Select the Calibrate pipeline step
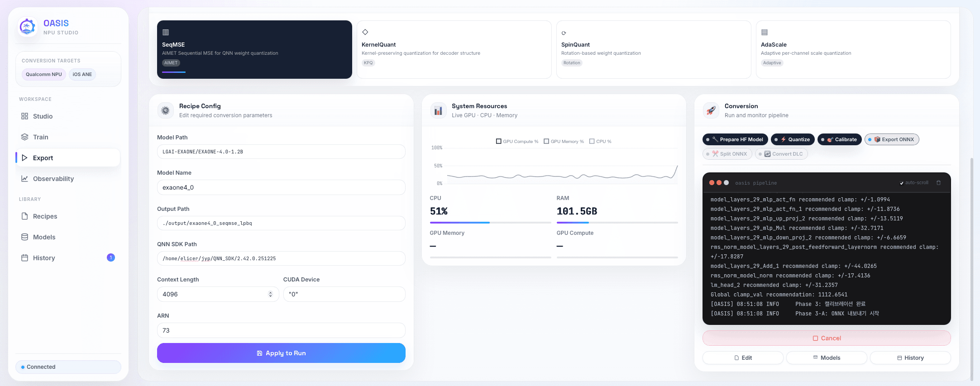This screenshot has width=980, height=386. (840, 139)
